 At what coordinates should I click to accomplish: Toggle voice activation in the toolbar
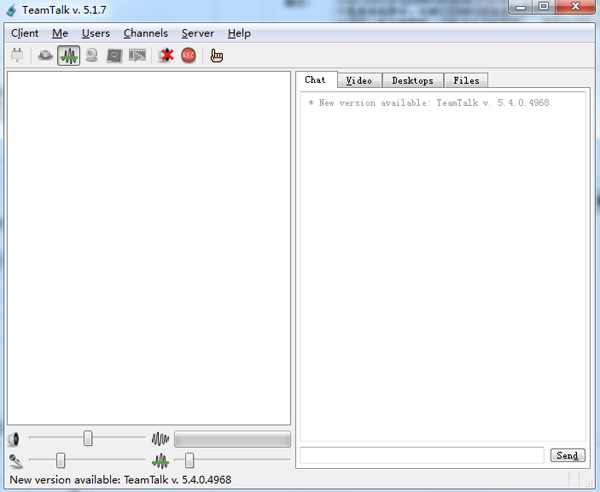69,55
